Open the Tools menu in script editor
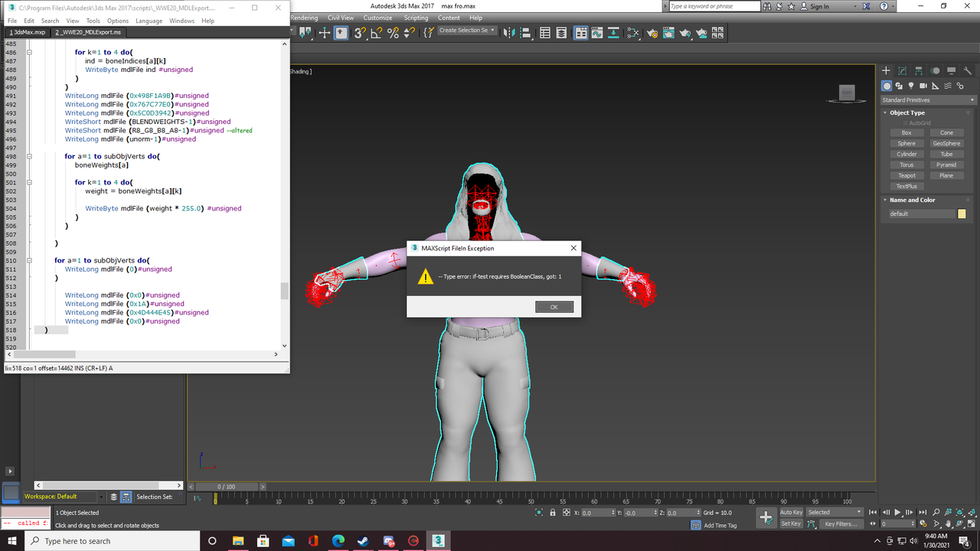This screenshot has width=980, height=551. tap(93, 21)
